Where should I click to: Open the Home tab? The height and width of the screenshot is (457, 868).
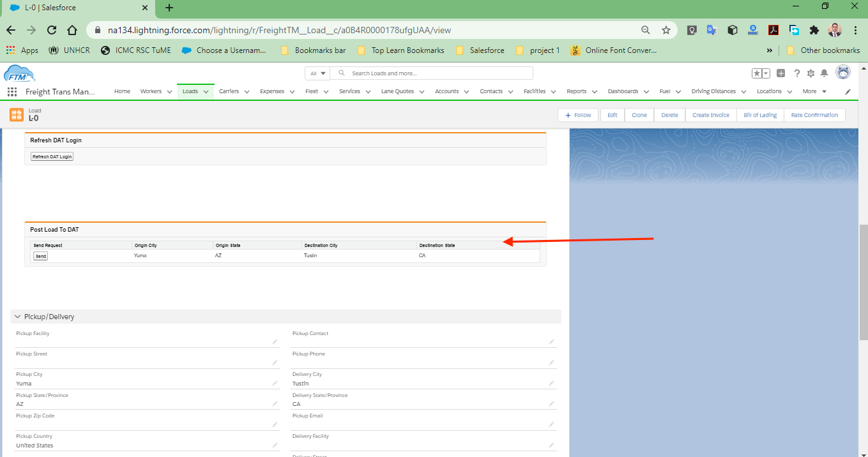[x=122, y=92]
